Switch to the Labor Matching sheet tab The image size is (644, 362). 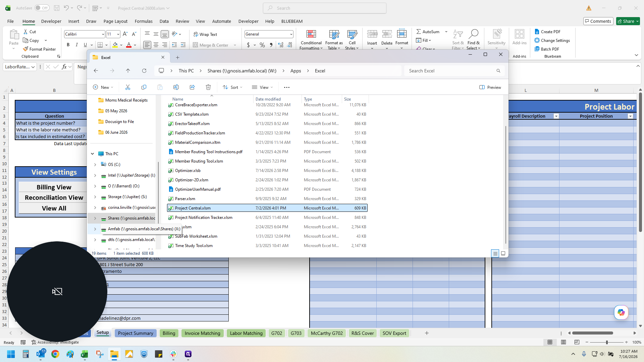click(x=246, y=333)
